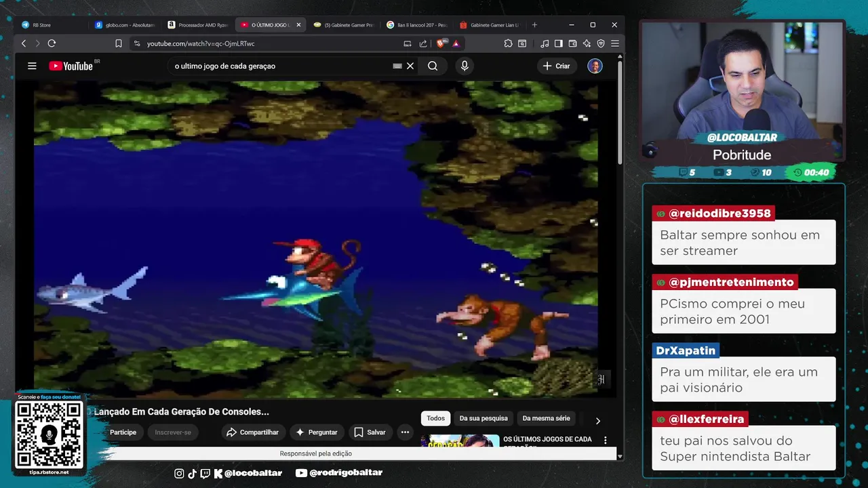Bookmark this page with the bookmark icon
Screen dimensions: 868x488
coord(119,43)
